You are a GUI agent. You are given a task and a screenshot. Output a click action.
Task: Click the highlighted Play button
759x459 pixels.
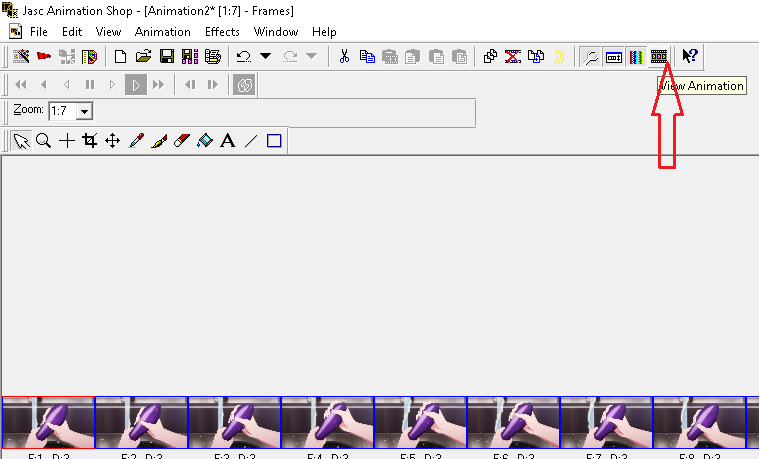click(x=136, y=85)
